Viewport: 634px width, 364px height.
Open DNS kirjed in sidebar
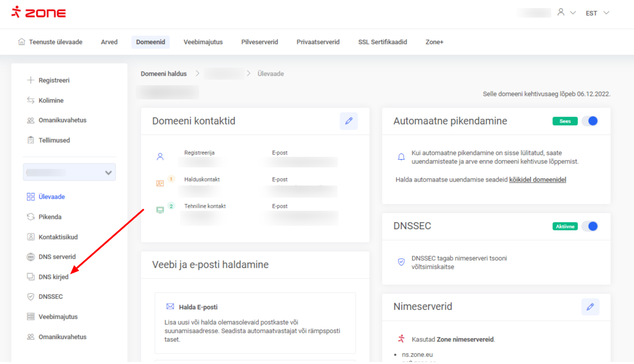click(x=53, y=277)
